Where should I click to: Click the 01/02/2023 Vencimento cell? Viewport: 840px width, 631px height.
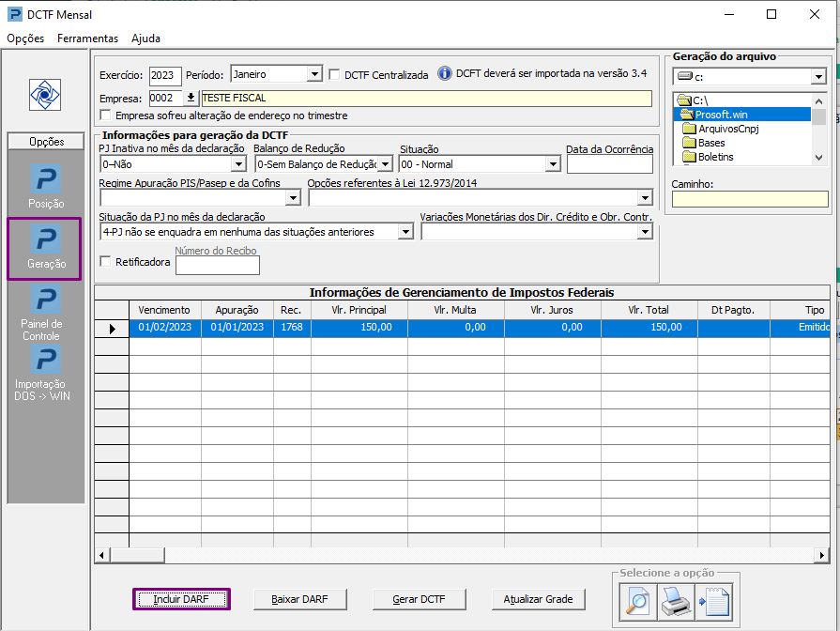[x=165, y=328]
